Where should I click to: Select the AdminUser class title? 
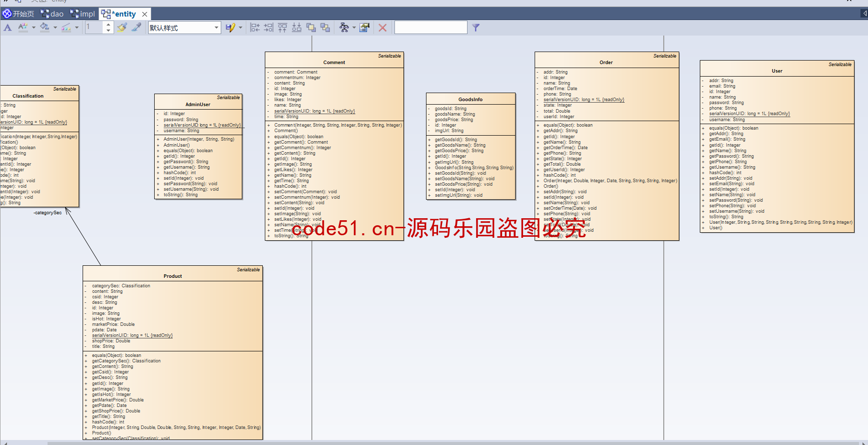pyautogui.click(x=198, y=105)
